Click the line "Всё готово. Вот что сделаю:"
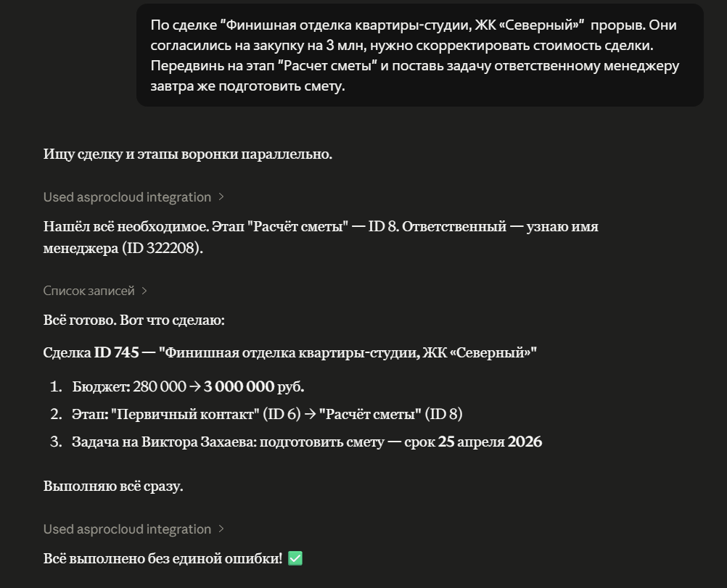The image size is (727, 588). click(x=139, y=320)
